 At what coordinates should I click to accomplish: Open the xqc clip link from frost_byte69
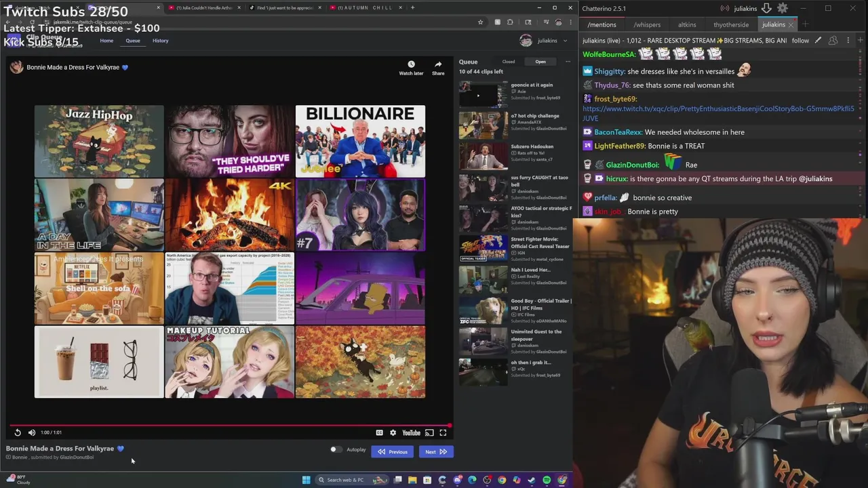pos(718,113)
